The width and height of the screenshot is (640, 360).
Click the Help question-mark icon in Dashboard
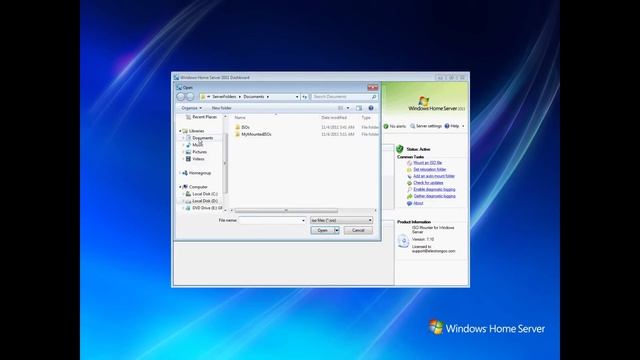[447, 126]
